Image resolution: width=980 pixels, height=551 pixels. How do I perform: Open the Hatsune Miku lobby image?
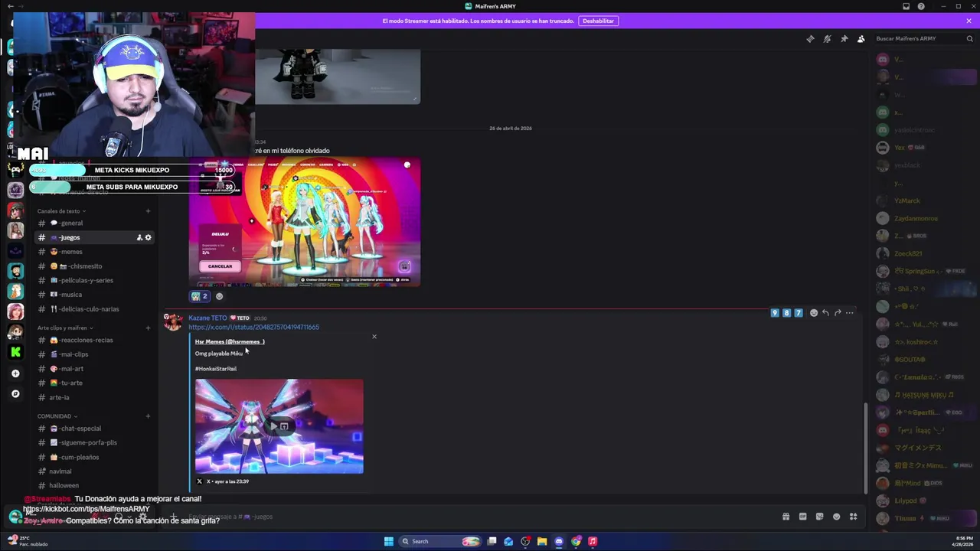(x=305, y=222)
